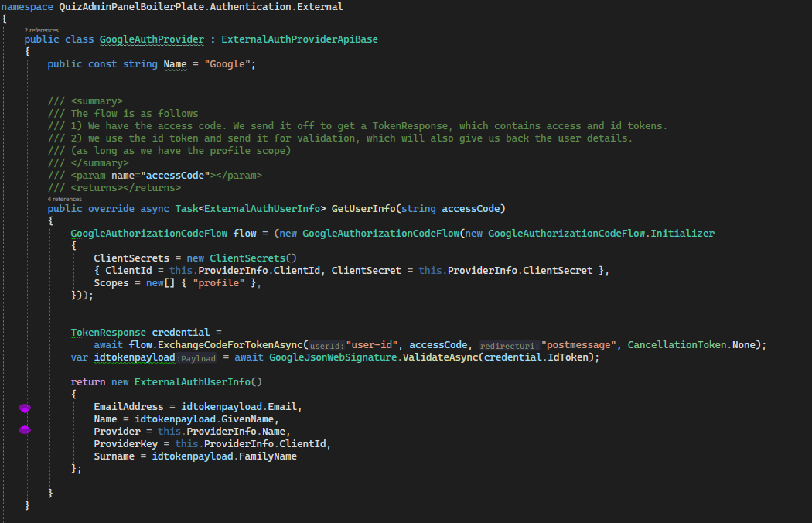Click the '(as long as we have the profile scope)' comment
Viewport: 812px width, 523px height.
click(x=181, y=151)
